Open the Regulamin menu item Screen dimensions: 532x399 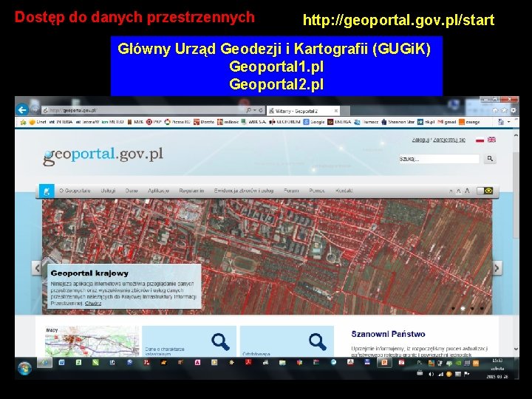191,191
